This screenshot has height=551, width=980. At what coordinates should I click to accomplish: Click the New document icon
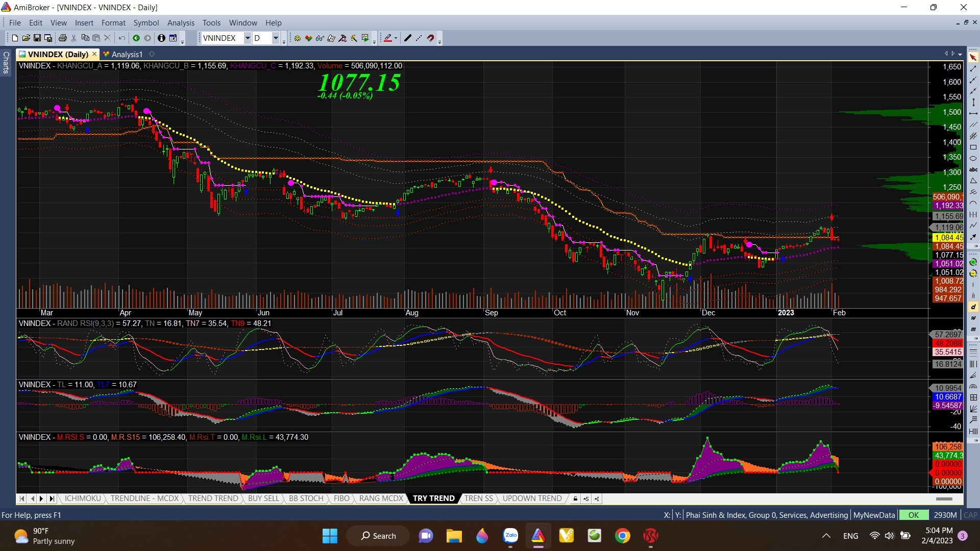pos(15,38)
